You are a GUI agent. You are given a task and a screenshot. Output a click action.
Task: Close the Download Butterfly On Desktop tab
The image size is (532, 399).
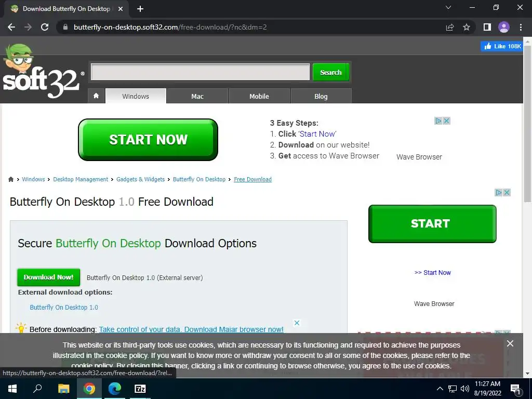pyautogui.click(x=121, y=9)
